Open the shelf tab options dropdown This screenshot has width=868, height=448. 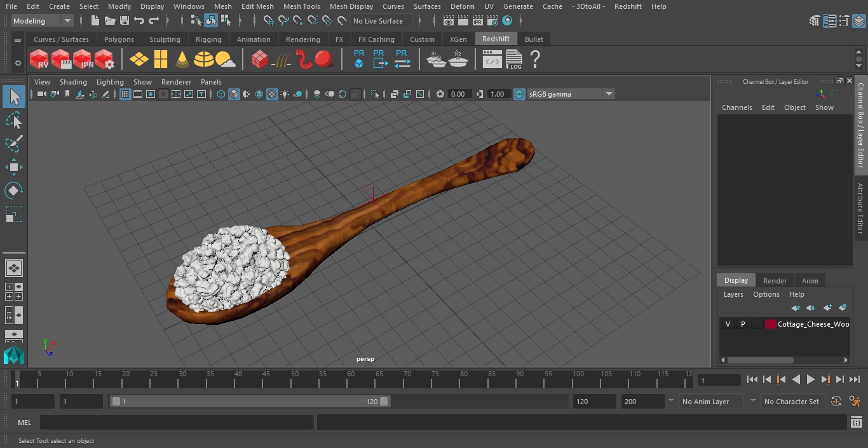point(17,39)
